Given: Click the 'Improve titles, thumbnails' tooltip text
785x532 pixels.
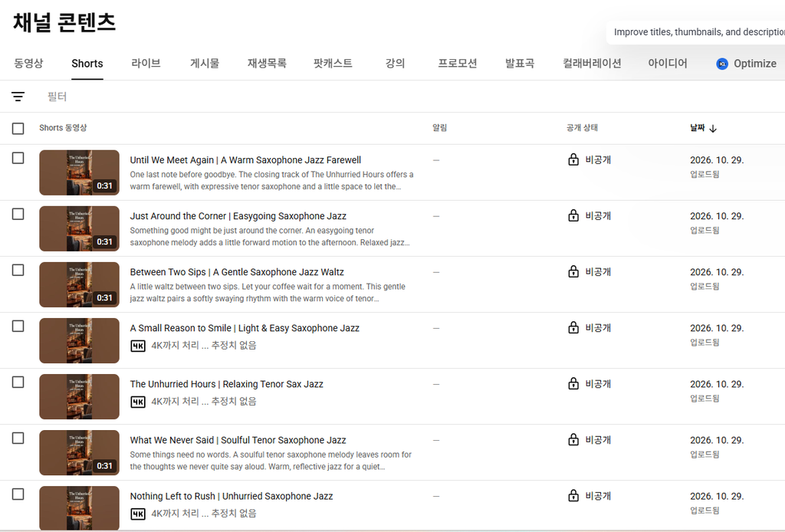Looking at the screenshot, I should pyautogui.click(x=699, y=32).
